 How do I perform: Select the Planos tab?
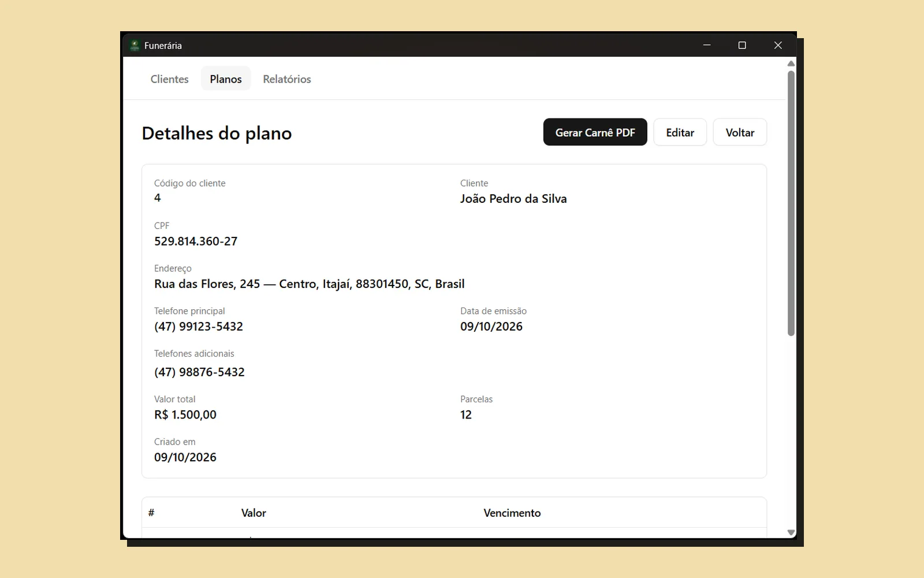click(226, 79)
